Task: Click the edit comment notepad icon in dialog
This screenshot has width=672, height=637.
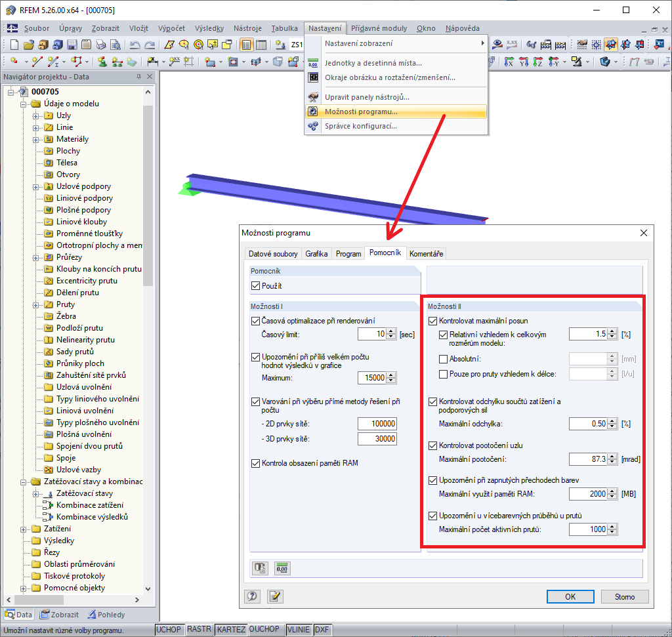Action: pos(275,596)
